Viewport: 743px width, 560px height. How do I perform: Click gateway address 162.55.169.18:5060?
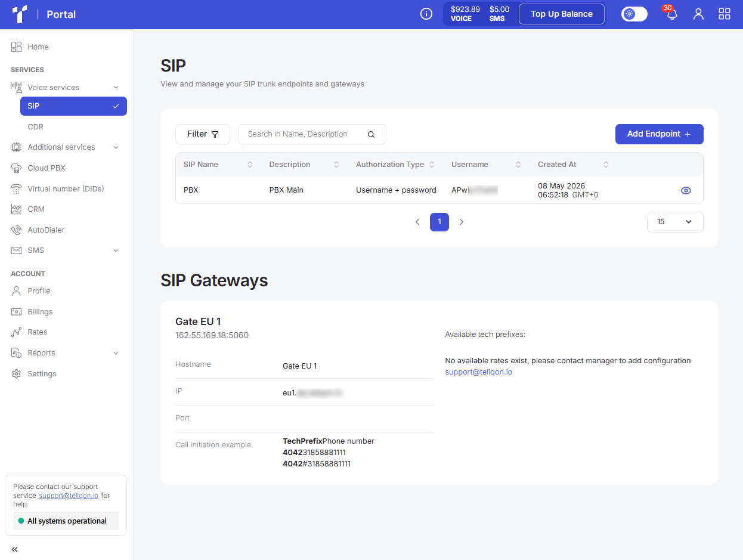pos(212,335)
